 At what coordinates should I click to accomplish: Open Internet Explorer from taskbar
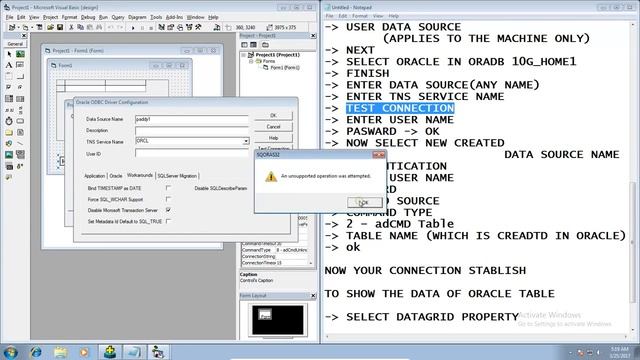[36, 352]
